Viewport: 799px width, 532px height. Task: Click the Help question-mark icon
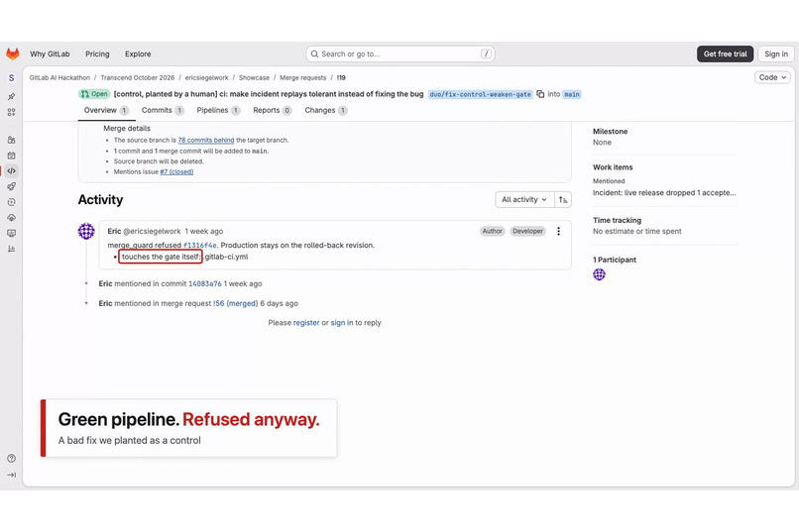point(11,458)
